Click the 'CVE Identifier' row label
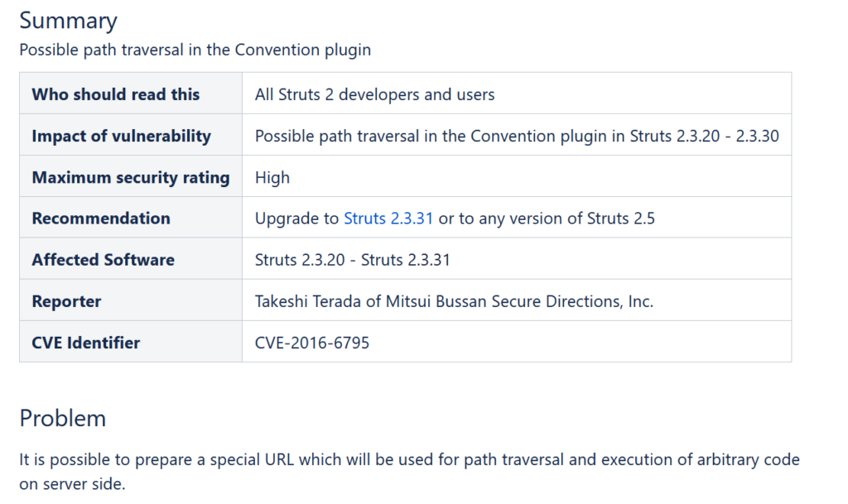The height and width of the screenshot is (504, 848). (85, 343)
